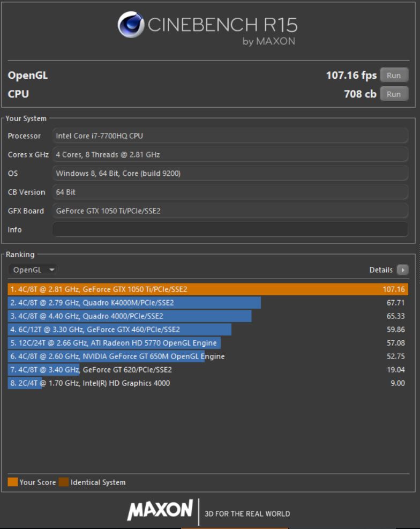The image size is (420, 529).
Task: Select the Processor field Intel Core i7-7700HQ
Action: click(x=230, y=136)
